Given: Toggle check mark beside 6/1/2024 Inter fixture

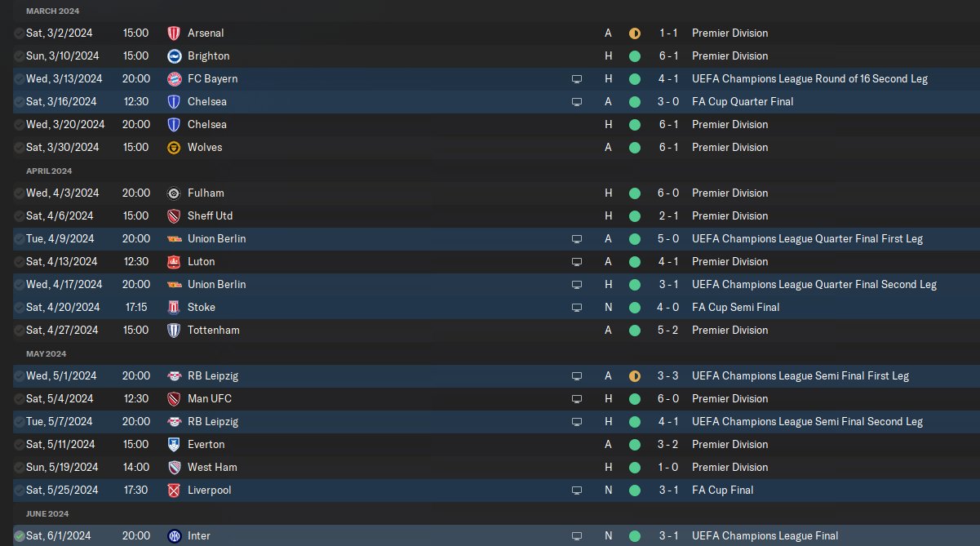Looking at the screenshot, I should pyautogui.click(x=19, y=536).
